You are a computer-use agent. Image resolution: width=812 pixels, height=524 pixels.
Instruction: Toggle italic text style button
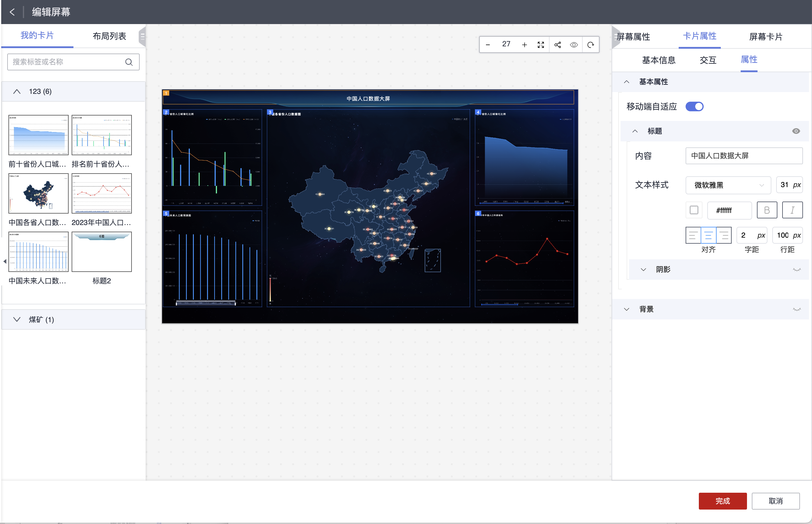tap(792, 210)
